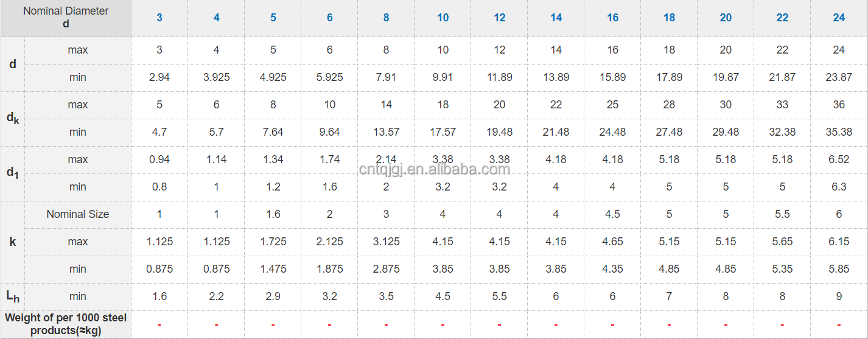This screenshot has height=339, width=868.
Task: Select the nominal diameter 8 header link
Action: (x=386, y=18)
